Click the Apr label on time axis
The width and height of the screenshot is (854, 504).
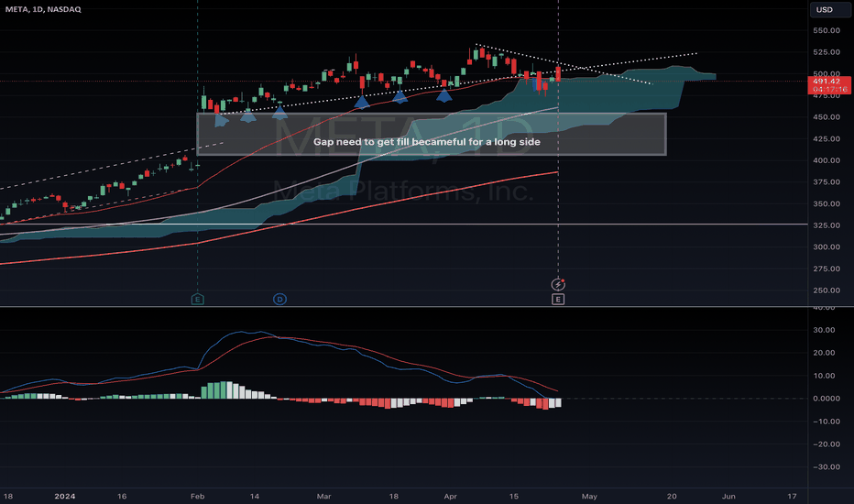450,497
